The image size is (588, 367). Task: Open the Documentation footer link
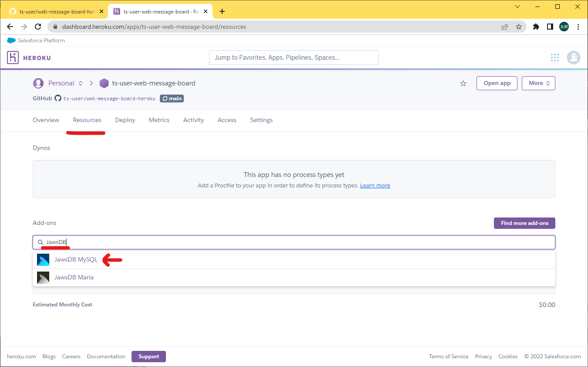point(106,357)
